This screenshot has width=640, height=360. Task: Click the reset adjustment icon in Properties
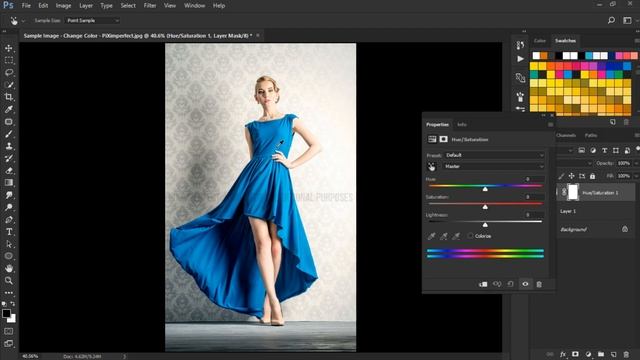click(x=511, y=284)
